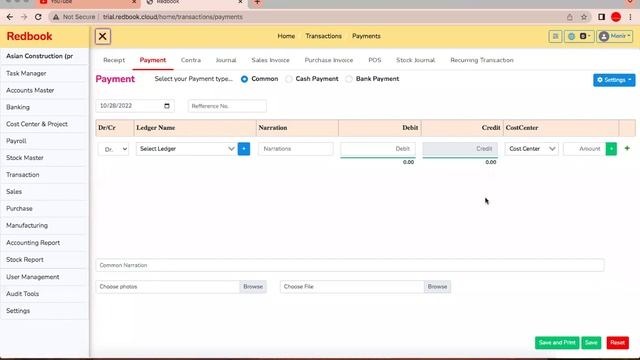This screenshot has height=360, width=640.
Task: Switch to the Recurring Transaction tab
Action: 482,60
